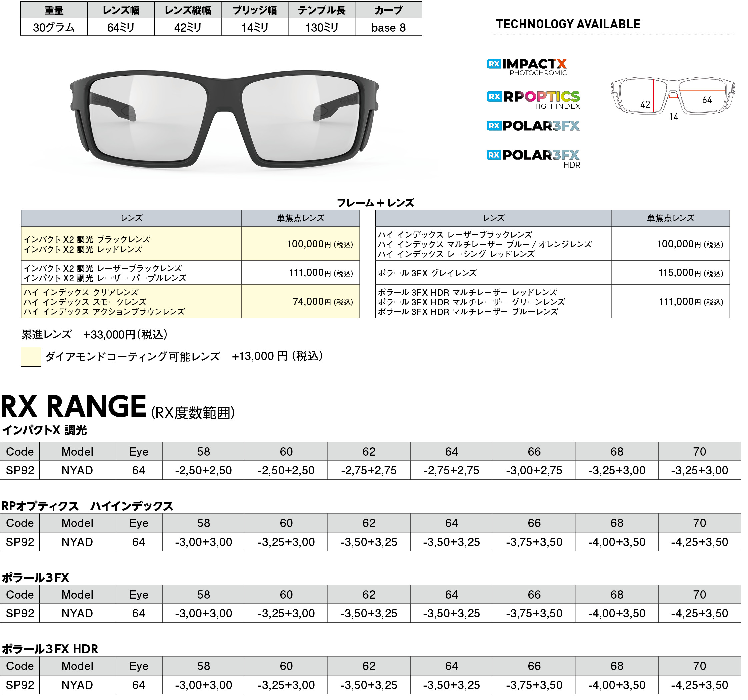748x700 pixels.
Task: Select the "インパクト X2 調光 ブラックレンズ" row text
Action: click(x=87, y=239)
